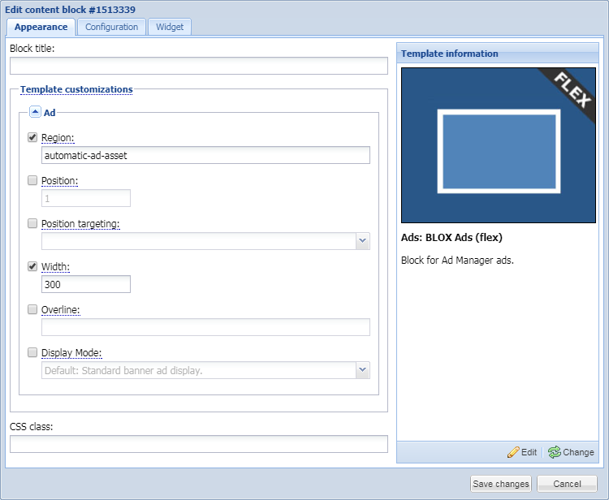Click the Region field with automatic-ad-asset
This screenshot has width=609, height=500.
pyautogui.click(x=205, y=155)
